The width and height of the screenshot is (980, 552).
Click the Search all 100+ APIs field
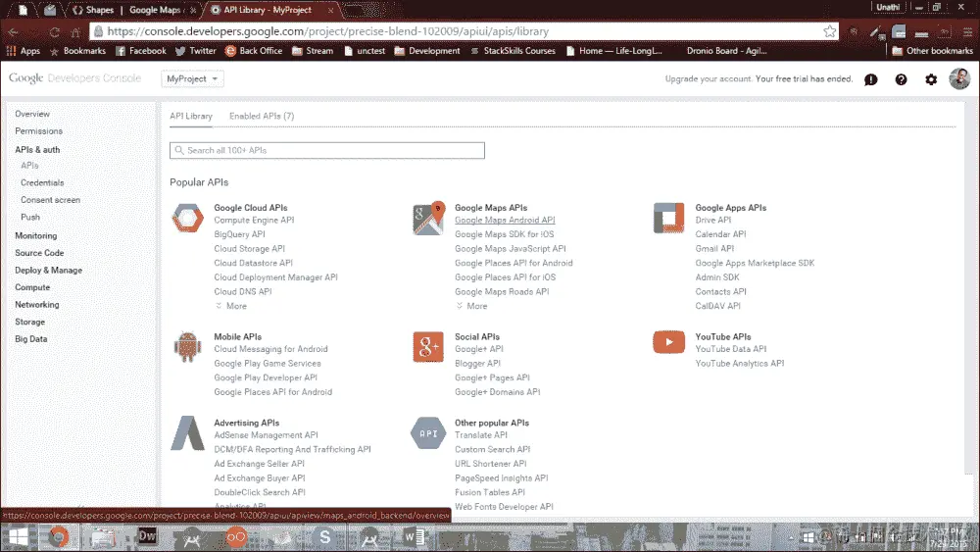[327, 150]
